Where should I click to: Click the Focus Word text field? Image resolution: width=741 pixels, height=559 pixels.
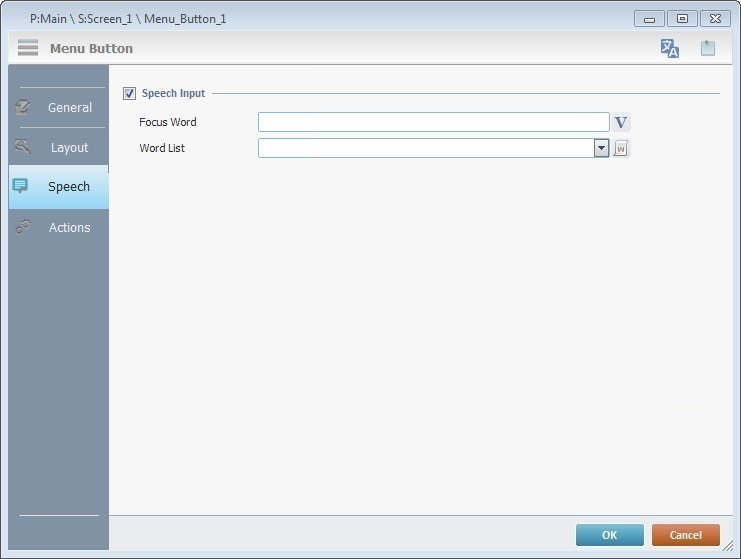(433, 122)
